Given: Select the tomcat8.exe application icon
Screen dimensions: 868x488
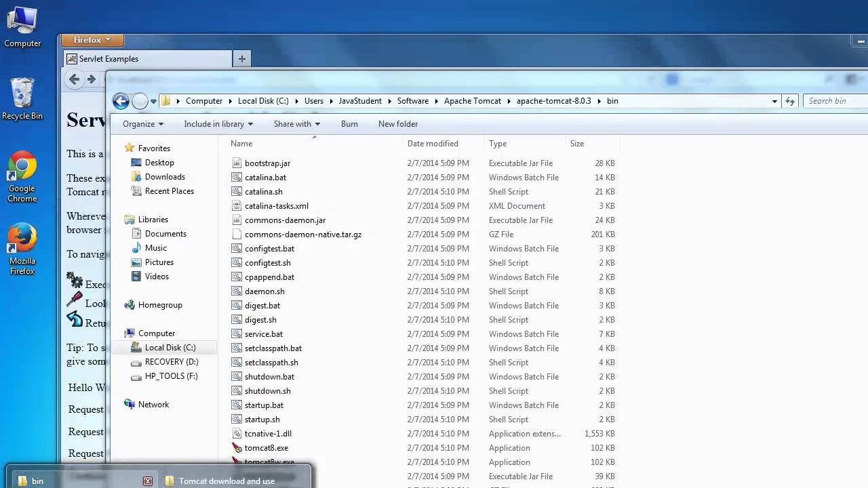Looking at the screenshot, I should point(237,448).
